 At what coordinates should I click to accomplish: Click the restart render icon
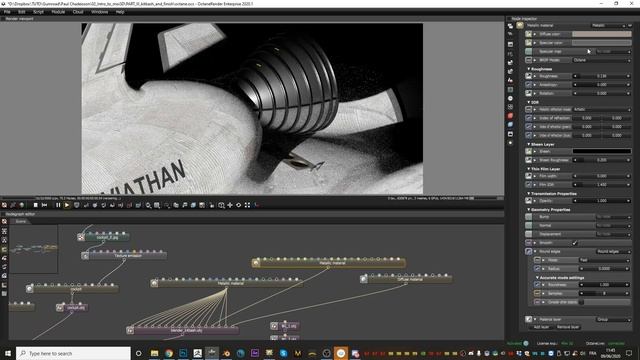pyautogui.click(x=44, y=205)
